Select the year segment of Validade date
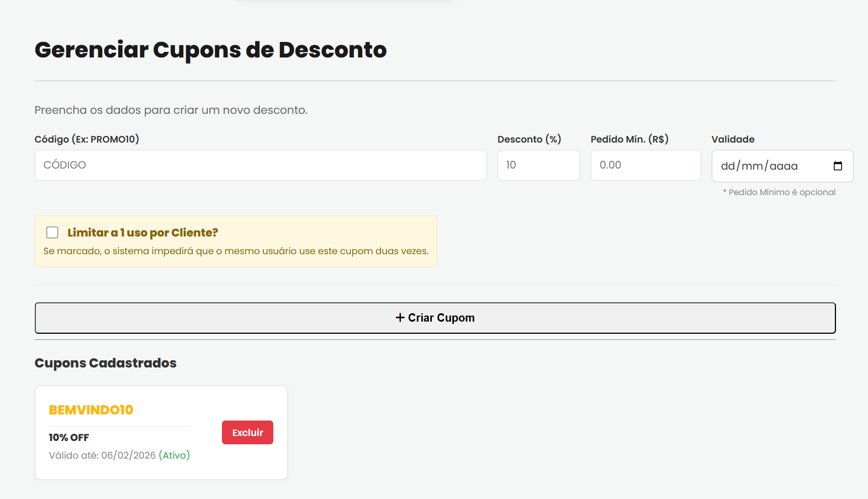Viewport: 868px width, 499px height. point(784,166)
